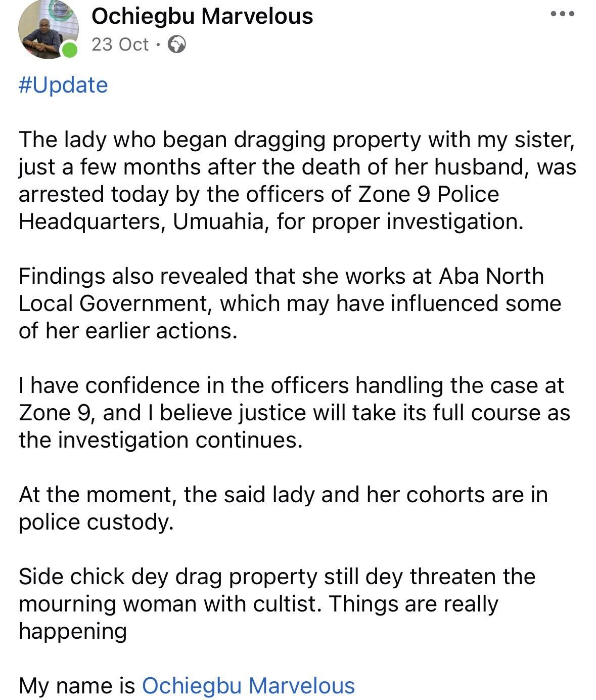This screenshot has width=596, height=700.
Task: Open Ochiegbu Marvelous profile from the post header
Action: [x=202, y=17]
